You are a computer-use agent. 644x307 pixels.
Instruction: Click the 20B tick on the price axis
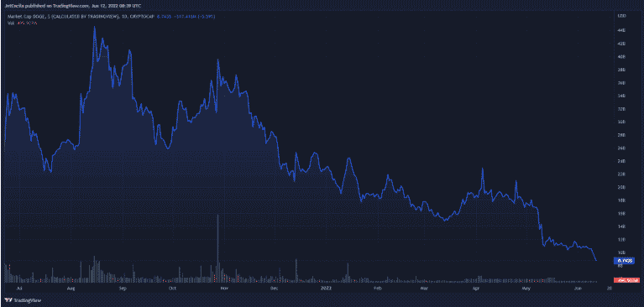(x=621, y=187)
